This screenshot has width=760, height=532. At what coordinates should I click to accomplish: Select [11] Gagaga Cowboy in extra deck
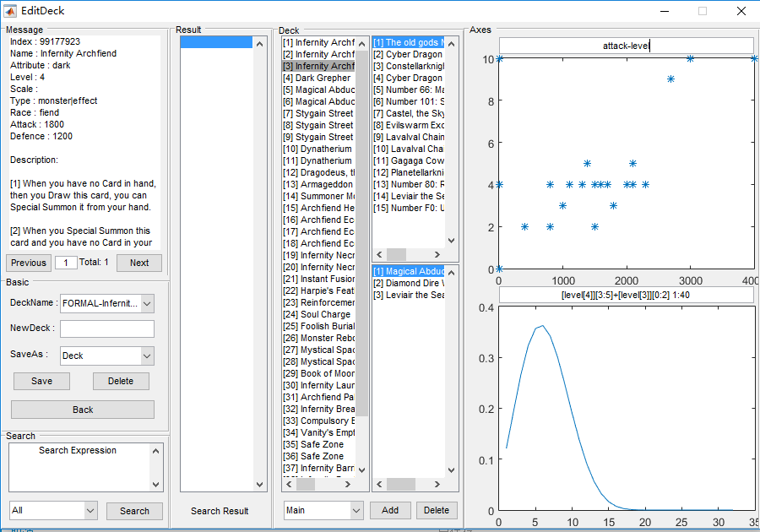(409, 160)
